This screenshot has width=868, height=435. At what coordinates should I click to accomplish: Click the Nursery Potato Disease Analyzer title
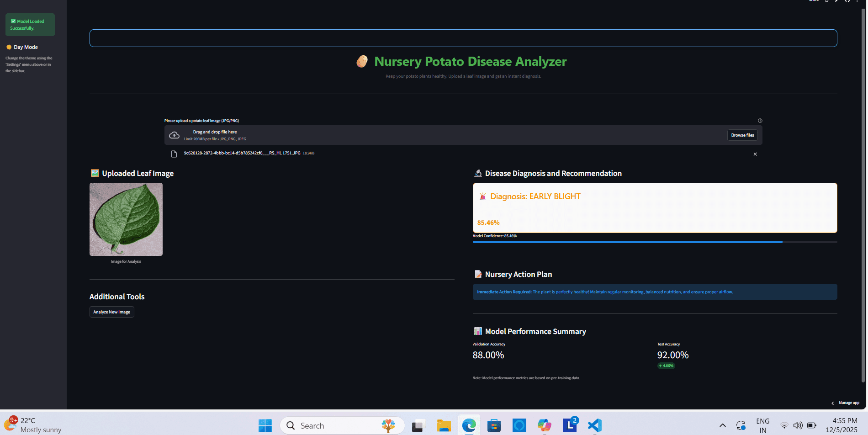point(470,61)
